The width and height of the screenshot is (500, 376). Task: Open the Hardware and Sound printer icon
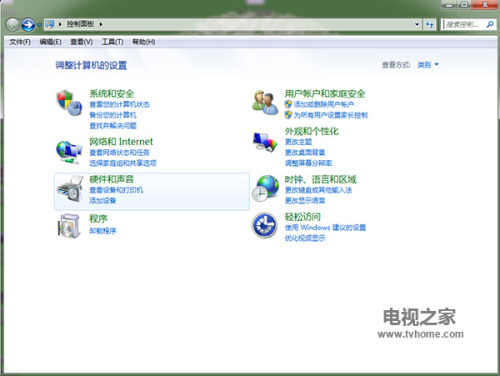coord(70,189)
